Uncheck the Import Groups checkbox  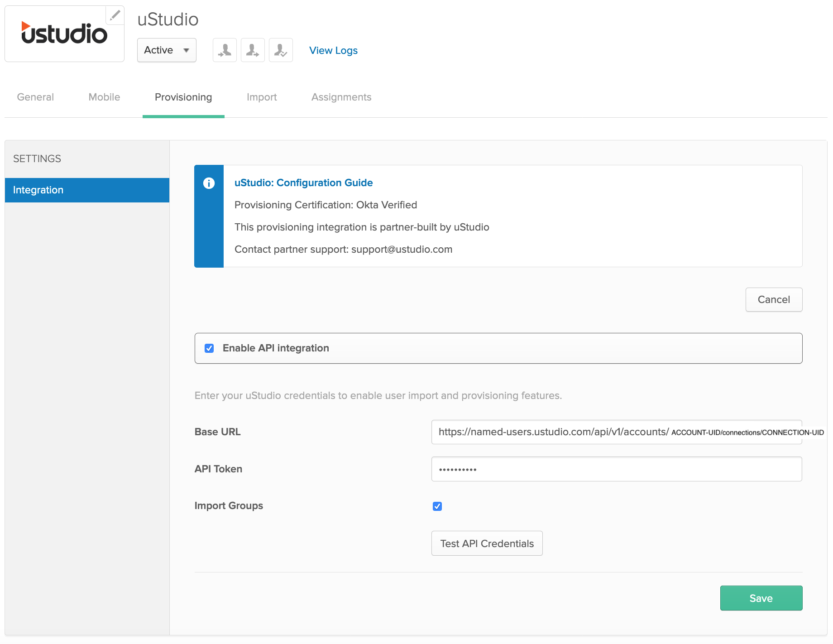pyautogui.click(x=437, y=506)
